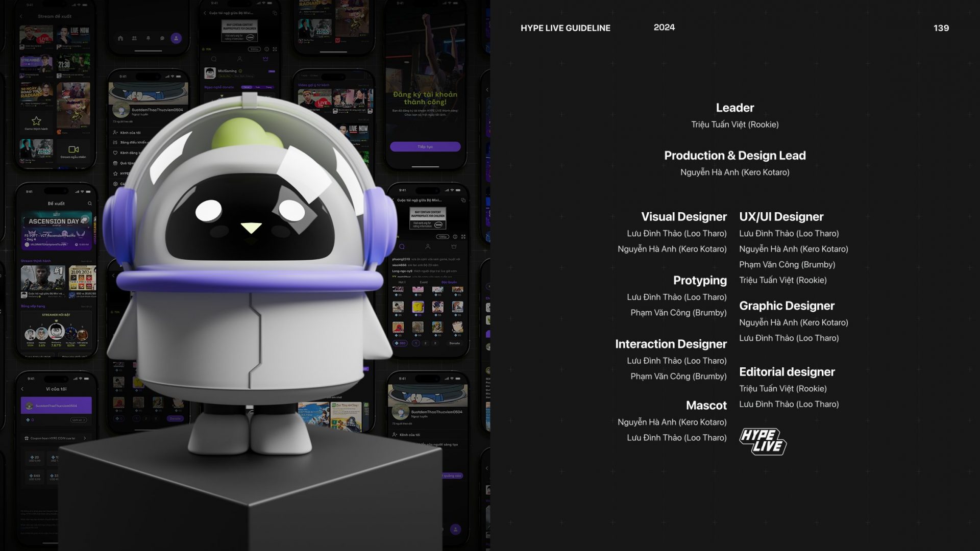The width and height of the screenshot is (980, 551).
Task: Click the 2024 year text
Action: [664, 28]
